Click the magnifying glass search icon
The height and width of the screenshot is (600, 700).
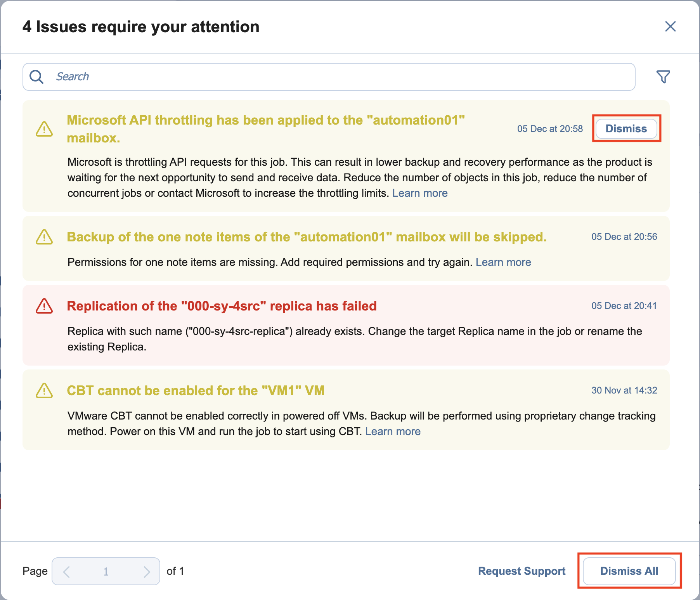tap(37, 77)
